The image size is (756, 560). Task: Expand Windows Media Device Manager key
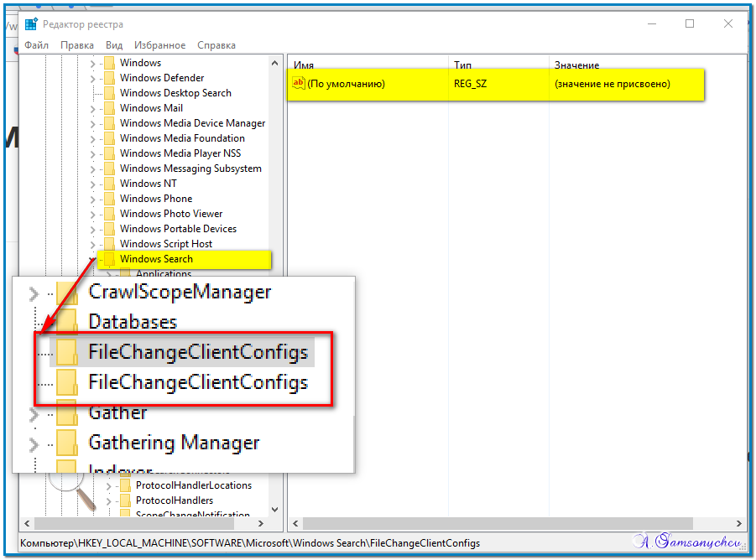coord(92,123)
